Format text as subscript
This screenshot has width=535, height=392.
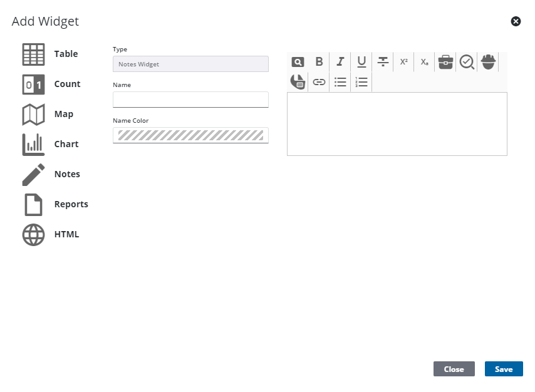pyautogui.click(x=424, y=61)
